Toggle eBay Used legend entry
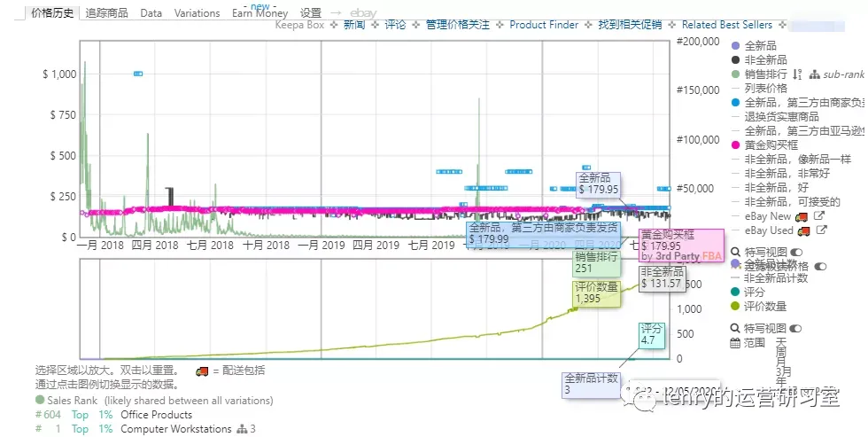This screenshot has width=868, height=437. point(769,230)
